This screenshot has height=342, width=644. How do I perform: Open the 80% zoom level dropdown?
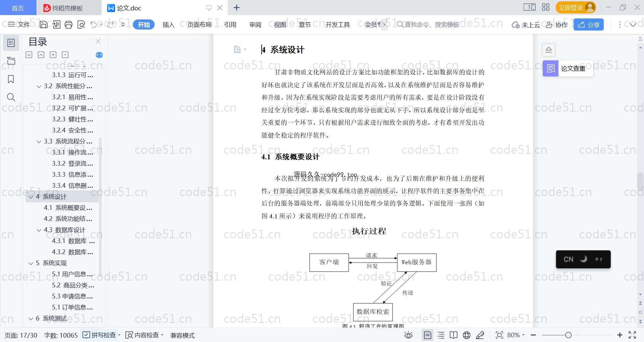click(516, 335)
